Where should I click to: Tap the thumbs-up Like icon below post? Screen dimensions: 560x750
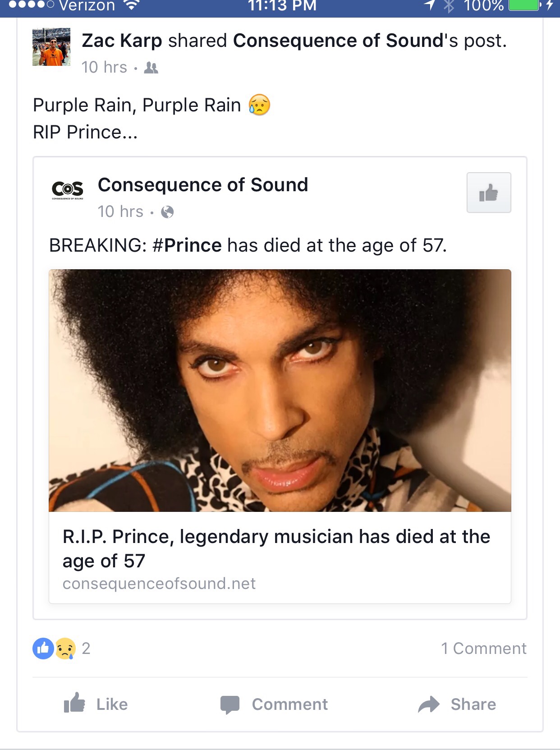[x=74, y=703]
